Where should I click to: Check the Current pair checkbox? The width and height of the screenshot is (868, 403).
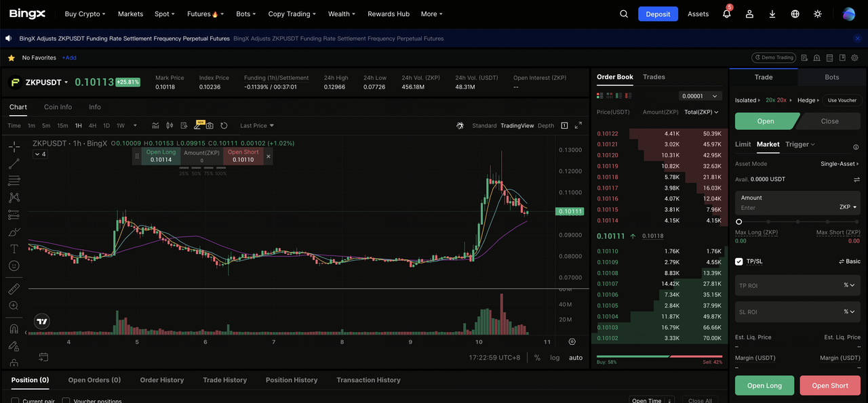click(x=16, y=401)
